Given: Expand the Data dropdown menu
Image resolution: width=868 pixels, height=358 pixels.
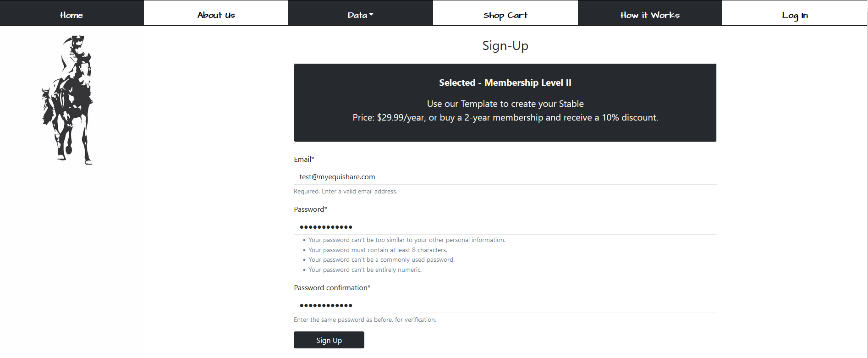Looking at the screenshot, I should tap(360, 15).
